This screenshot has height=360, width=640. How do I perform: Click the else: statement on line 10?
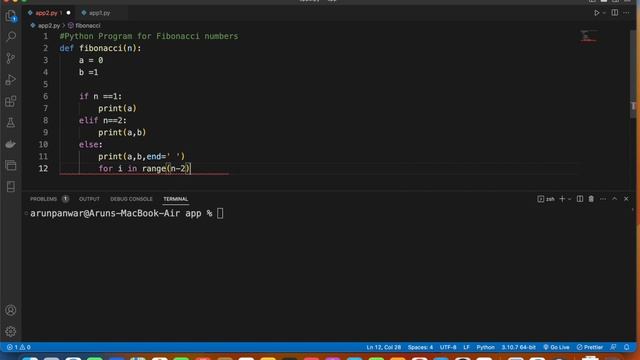click(x=91, y=144)
